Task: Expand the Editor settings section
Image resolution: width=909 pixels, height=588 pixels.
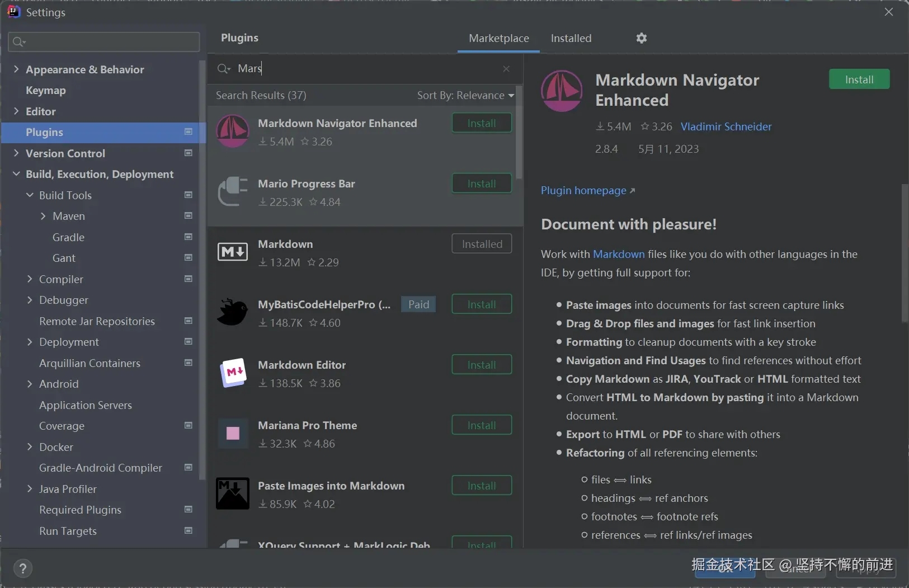Action: coord(16,111)
